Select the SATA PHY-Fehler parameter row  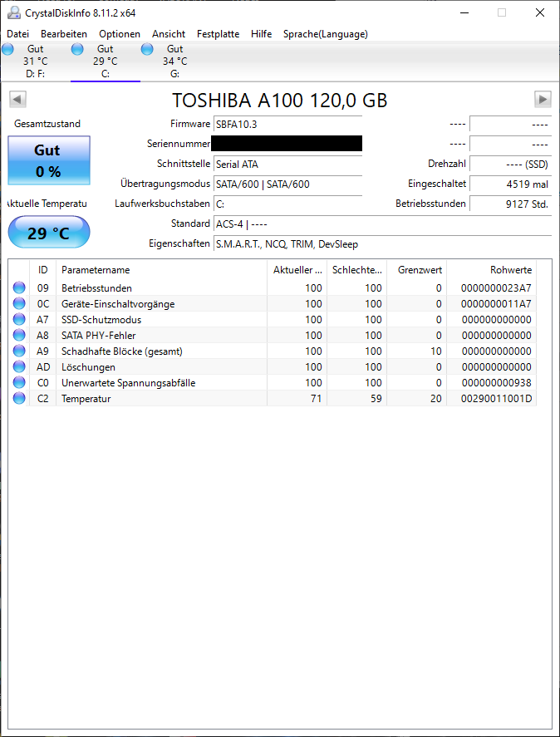click(x=273, y=335)
